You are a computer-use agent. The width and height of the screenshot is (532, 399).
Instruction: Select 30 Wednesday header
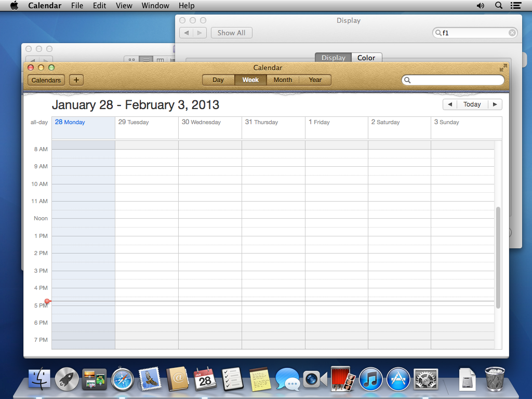click(x=201, y=122)
